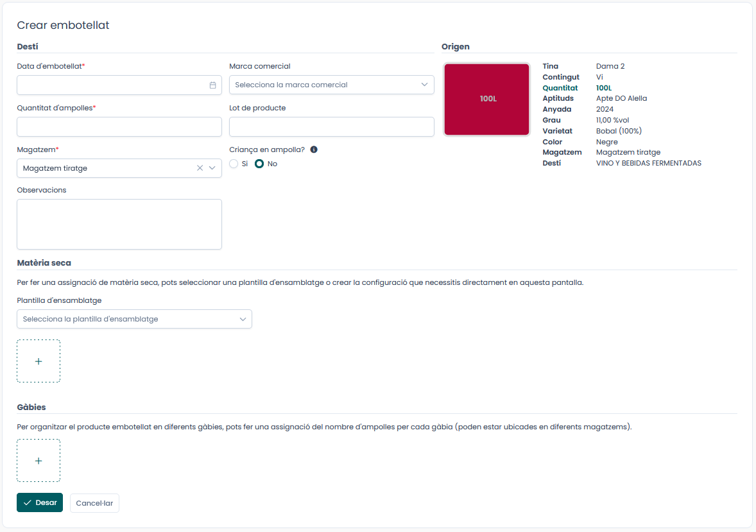This screenshot has height=532, width=756.
Task: Click the Apte DO Alella aptitude value
Action: [x=621, y=98]
